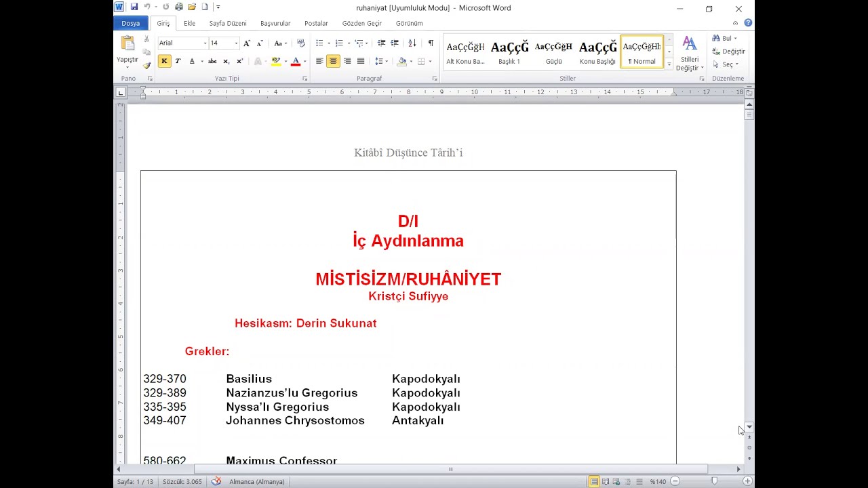Toggle bold K formatting button
Image resolution: width=868 pixels, height=488 pixels.
[x=164, y=61]
